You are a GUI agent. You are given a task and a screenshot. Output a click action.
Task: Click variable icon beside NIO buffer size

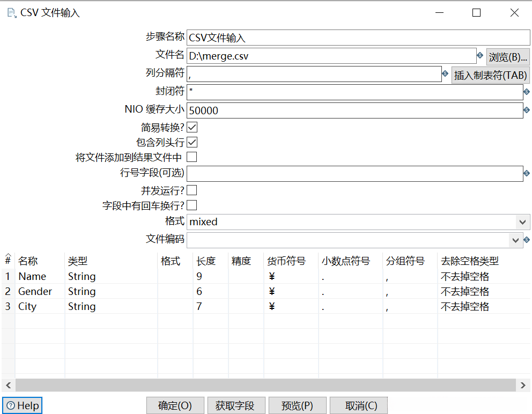point(527,110)
